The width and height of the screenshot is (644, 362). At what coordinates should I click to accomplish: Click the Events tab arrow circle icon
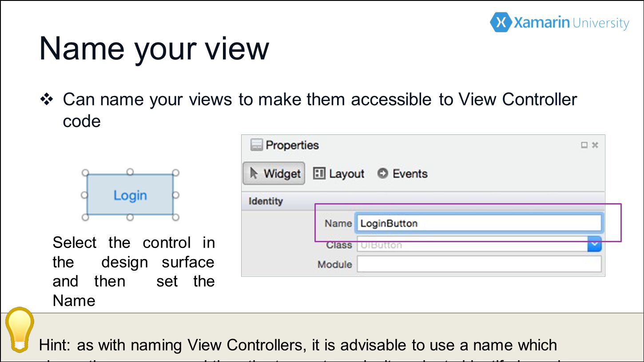coord(382,173)
